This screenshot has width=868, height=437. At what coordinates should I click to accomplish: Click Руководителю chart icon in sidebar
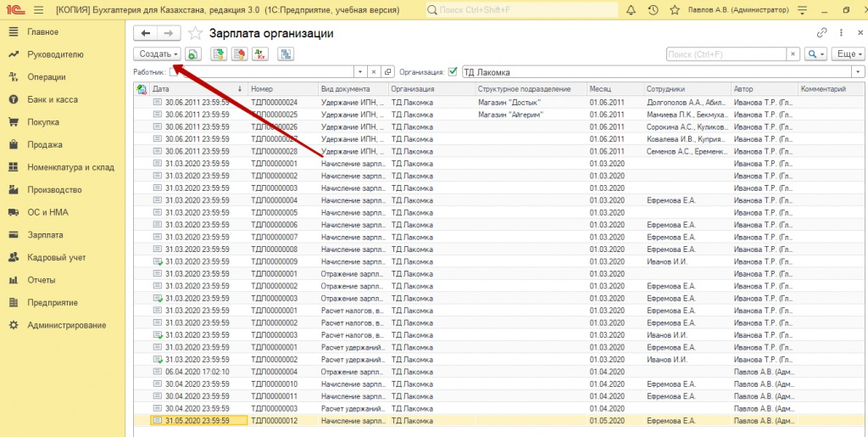coord(14,54)
